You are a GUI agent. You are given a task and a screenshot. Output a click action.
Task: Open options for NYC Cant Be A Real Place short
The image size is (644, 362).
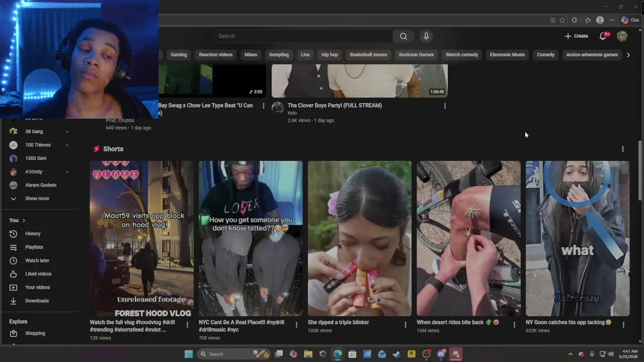(x=296, y=325)
